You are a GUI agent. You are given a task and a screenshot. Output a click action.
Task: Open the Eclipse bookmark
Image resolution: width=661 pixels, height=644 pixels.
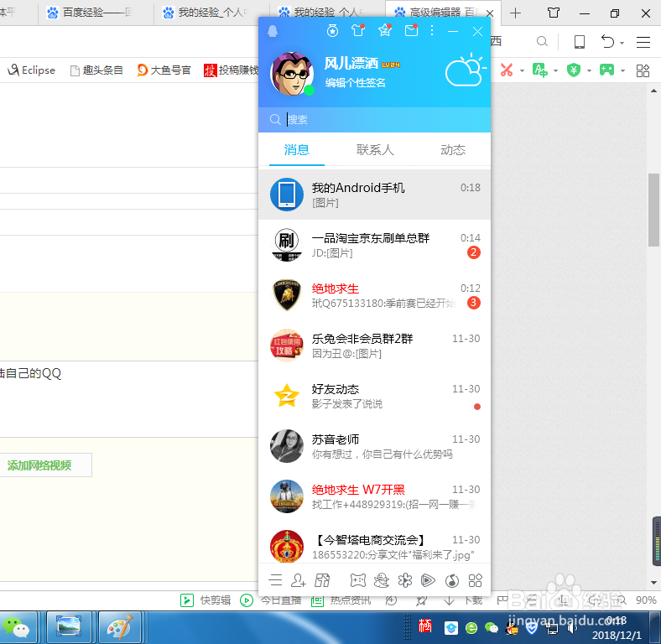tap(32, 70)
